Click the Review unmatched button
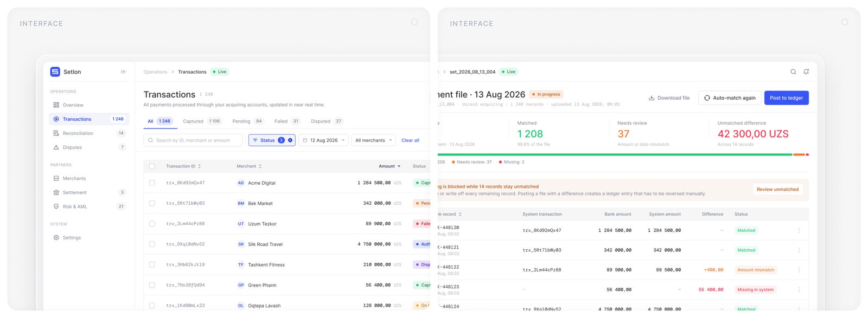The image size is (868, 318). [x=777, y=190]
